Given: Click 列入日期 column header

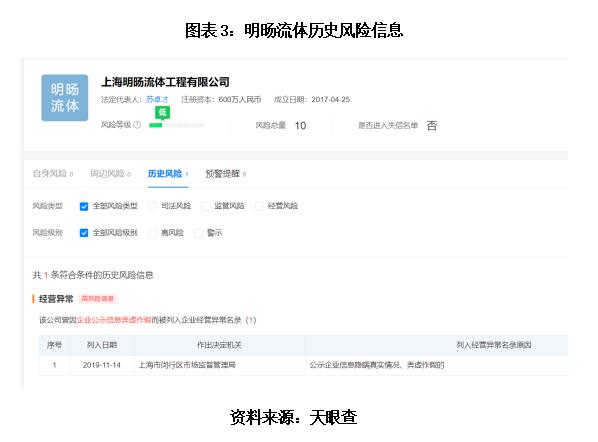Looking at the screenshot, I should (102, 345).
